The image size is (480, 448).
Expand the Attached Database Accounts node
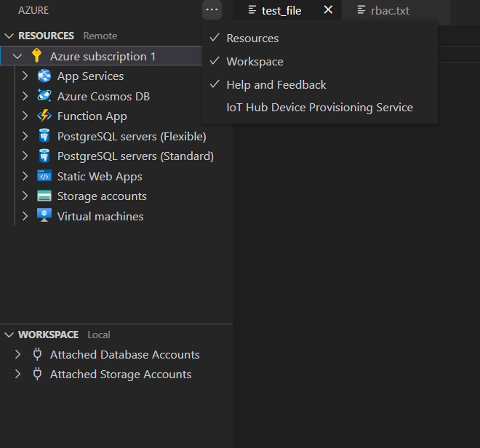pyautogui.click(x=17, y=354)
